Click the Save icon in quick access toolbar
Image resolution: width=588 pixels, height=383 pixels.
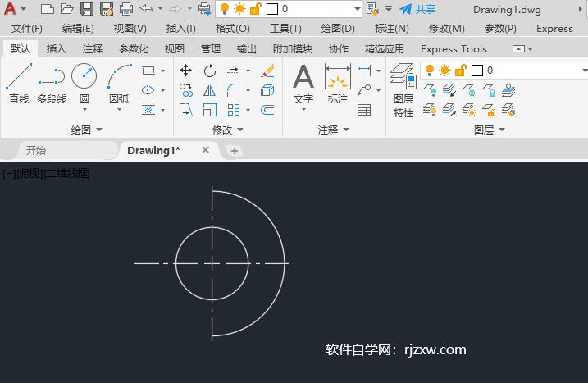coord(87,9)
